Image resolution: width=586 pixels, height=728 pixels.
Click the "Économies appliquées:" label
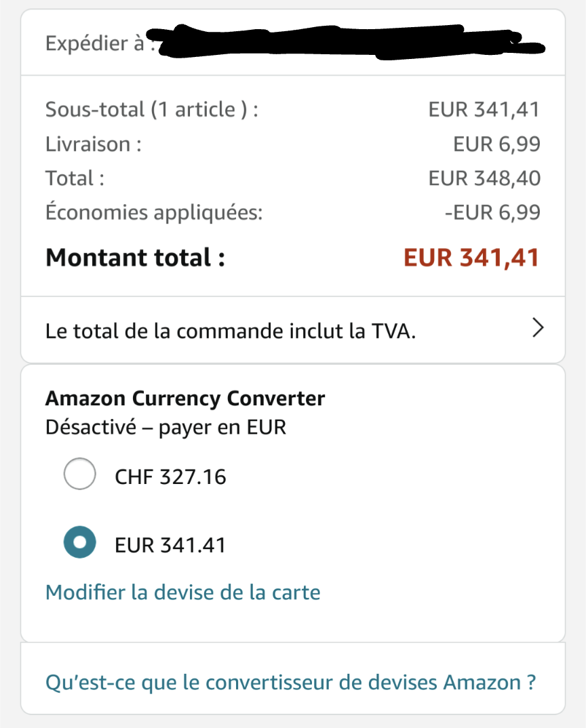(x=153, y=212)
